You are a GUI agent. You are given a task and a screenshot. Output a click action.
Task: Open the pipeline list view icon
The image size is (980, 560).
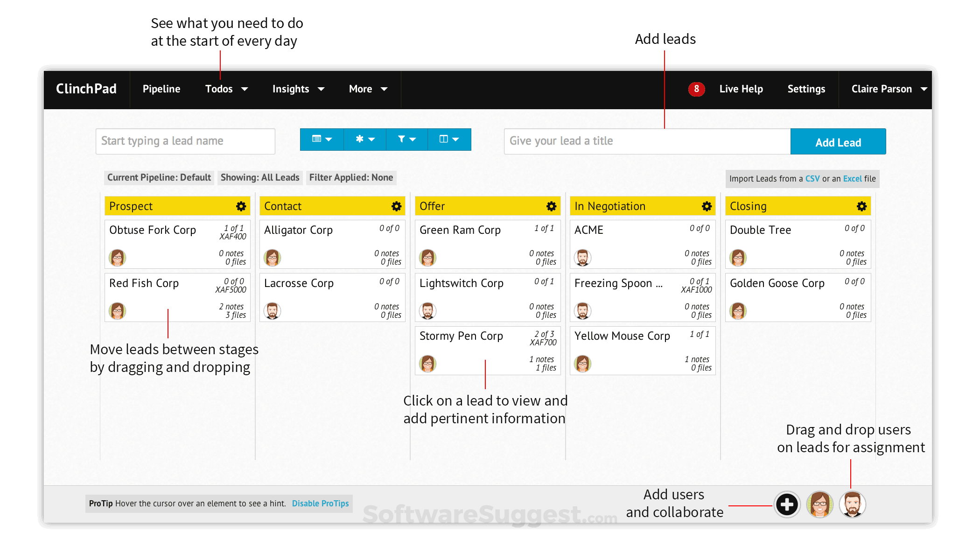click(x=322, y=139)
